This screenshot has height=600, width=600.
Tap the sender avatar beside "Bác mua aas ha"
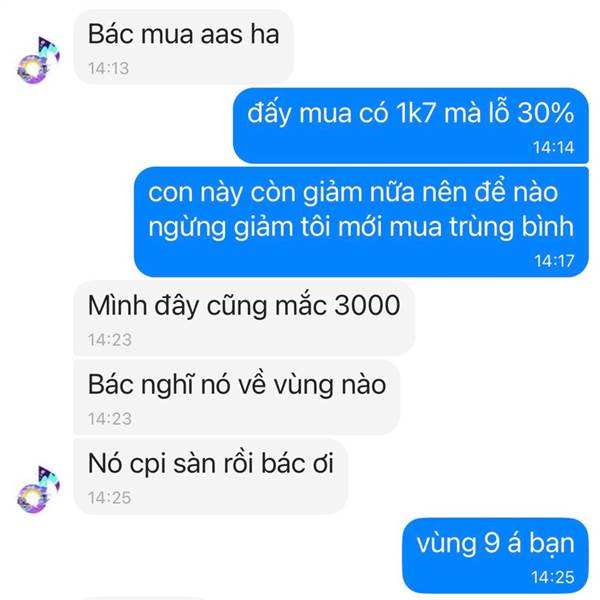click(x=39, y=60)
